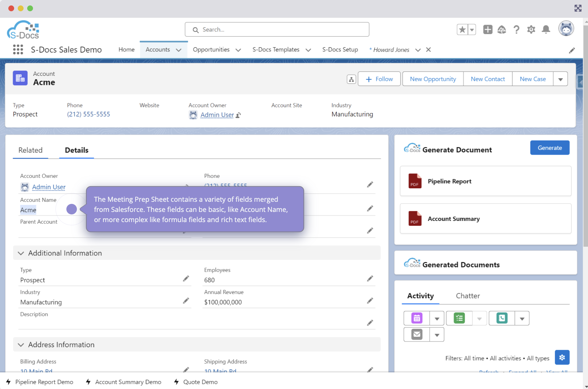This screenshot has width=588, height=389.
Task: Edit the Industry field pencil icon
Action: (x=186, y=301)
